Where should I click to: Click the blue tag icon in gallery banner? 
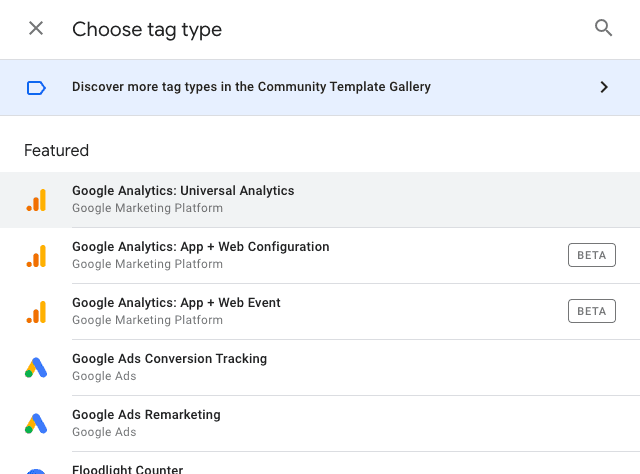pos(36,88)
